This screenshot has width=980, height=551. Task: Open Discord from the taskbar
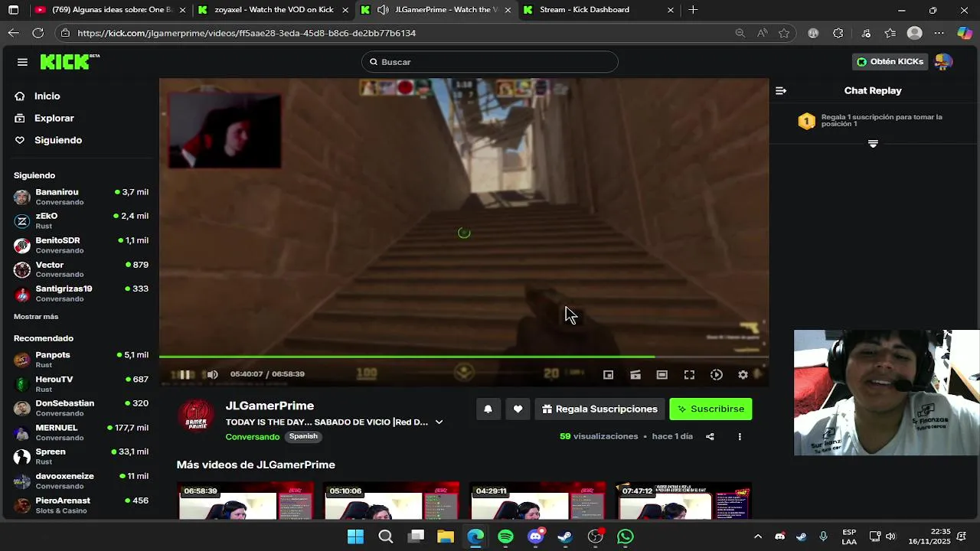click(535, 536)
